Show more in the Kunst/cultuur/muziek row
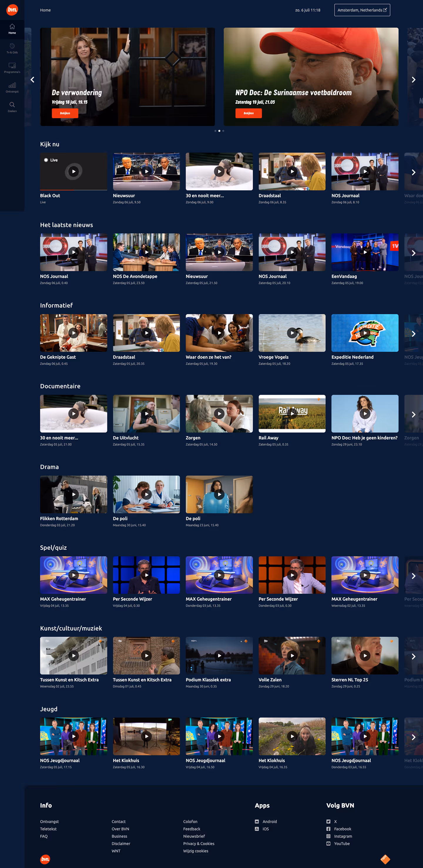The image size is (423, 868). point(413,656)
